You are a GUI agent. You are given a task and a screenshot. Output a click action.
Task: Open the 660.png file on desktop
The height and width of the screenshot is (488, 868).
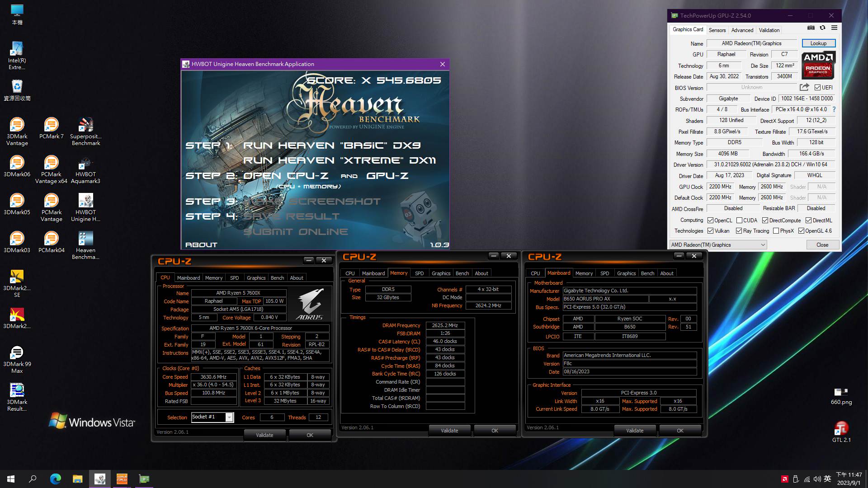tap(841, 396)
